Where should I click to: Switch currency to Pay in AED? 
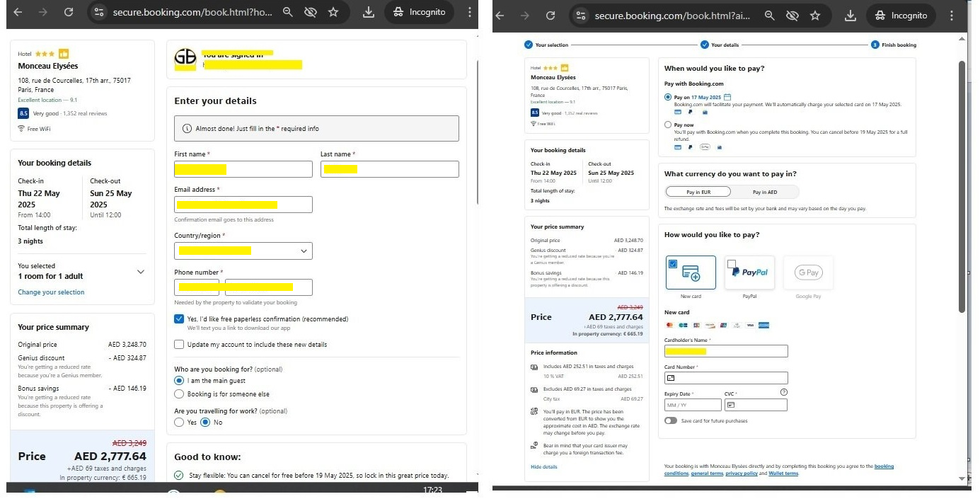pos(764,192)
